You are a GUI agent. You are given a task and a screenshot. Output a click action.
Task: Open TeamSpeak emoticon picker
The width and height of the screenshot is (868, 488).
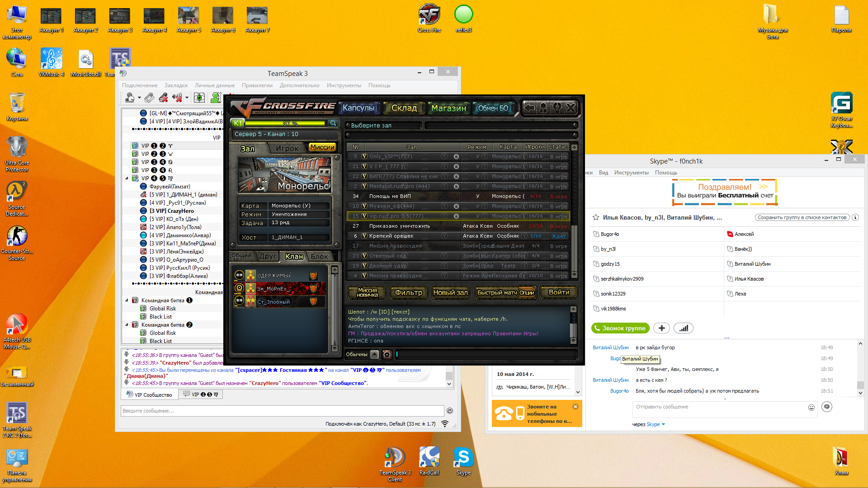click(450, 411)
